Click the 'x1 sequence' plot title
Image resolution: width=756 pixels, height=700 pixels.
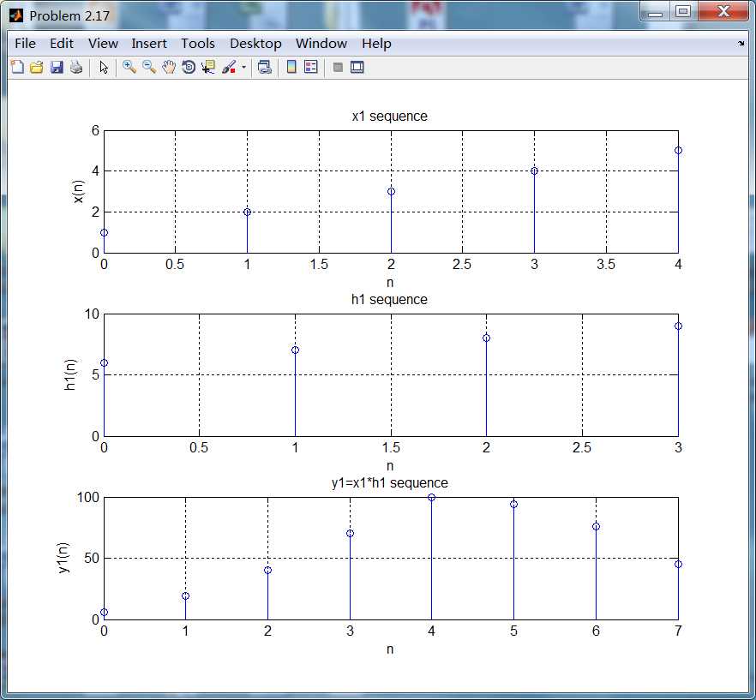[x=389, y=117]
